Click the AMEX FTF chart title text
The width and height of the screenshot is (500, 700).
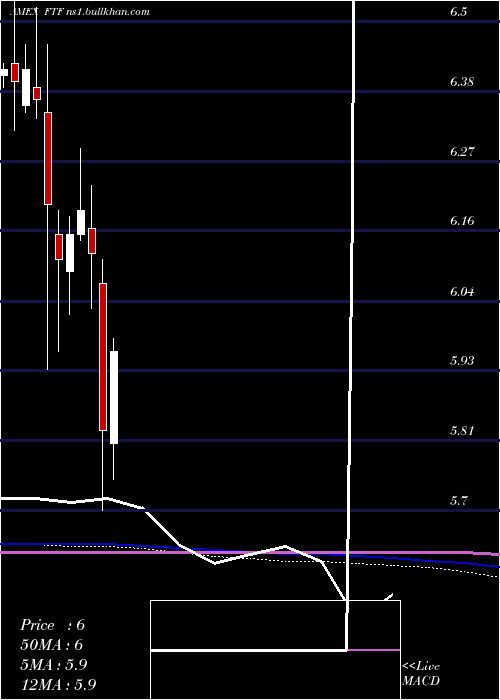pyautogui.click(x=80, y=12)
